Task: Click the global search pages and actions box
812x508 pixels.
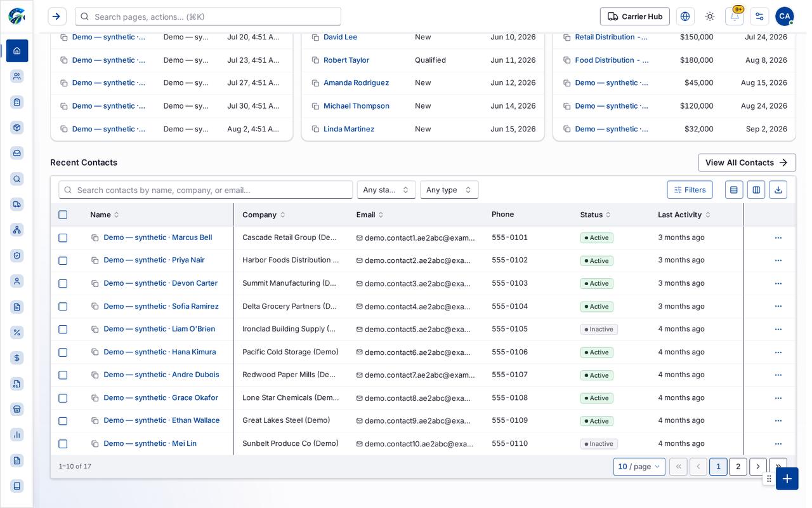Action: click(208, 17)
